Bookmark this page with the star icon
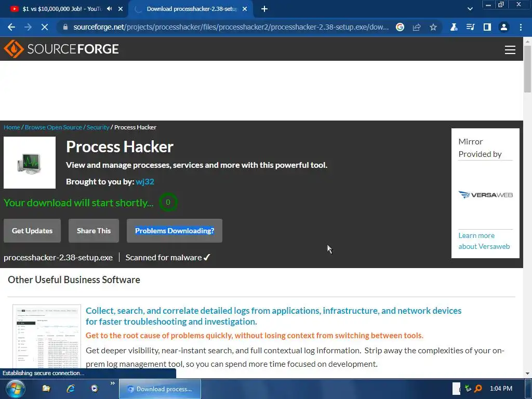This screenshot has width=532, height=399. (433, 27)
